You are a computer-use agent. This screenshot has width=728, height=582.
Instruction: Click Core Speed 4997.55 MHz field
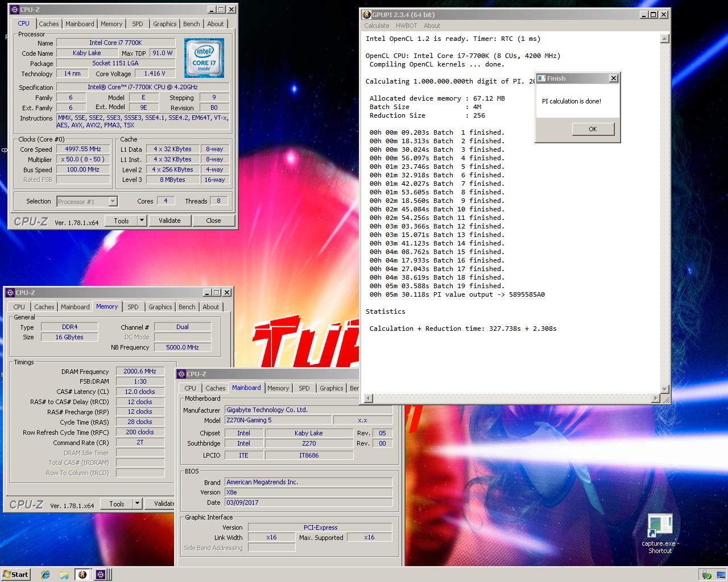(82, 149)
